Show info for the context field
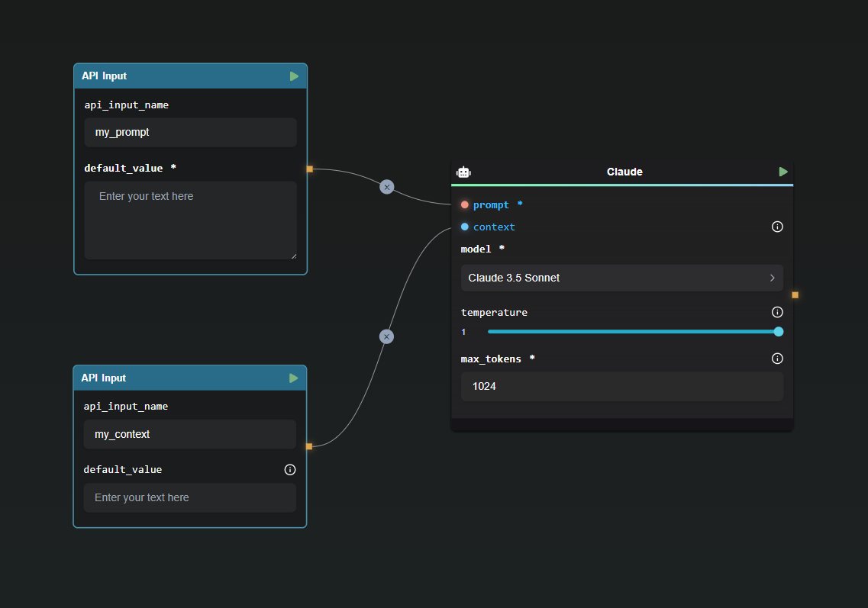Viewport: 868px width, 608px height. click(777, 227)
